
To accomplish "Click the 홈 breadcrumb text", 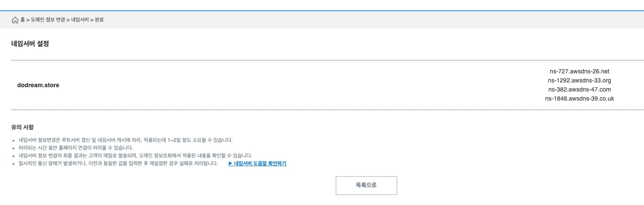I will pyautogui.click(x=22, y=20).
